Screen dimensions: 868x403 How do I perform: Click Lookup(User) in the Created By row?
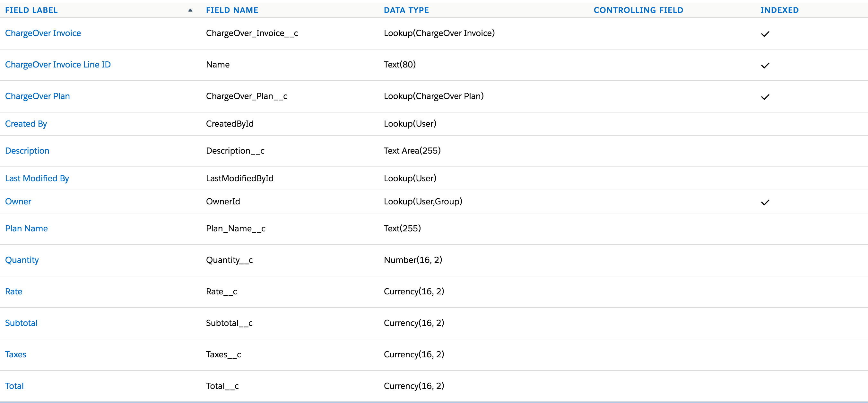pyautogui.click(x=410, y=124)
